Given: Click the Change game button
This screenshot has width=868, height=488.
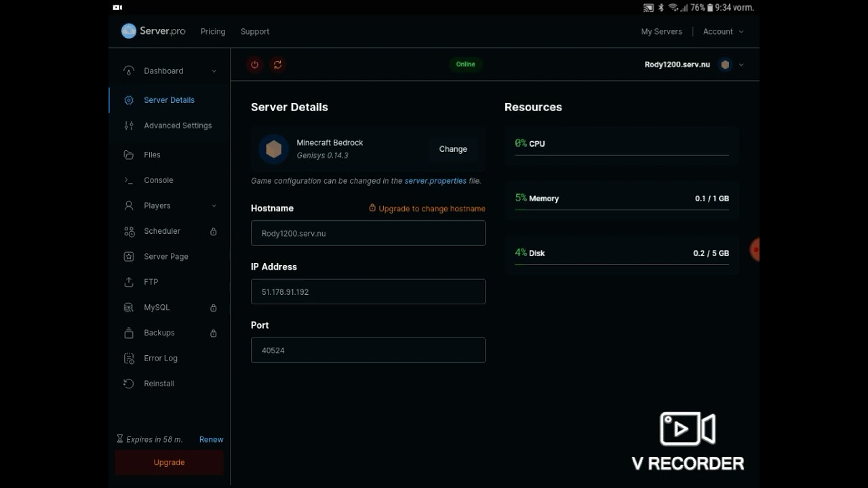Looking at the screenshot, I should point(453,149).
